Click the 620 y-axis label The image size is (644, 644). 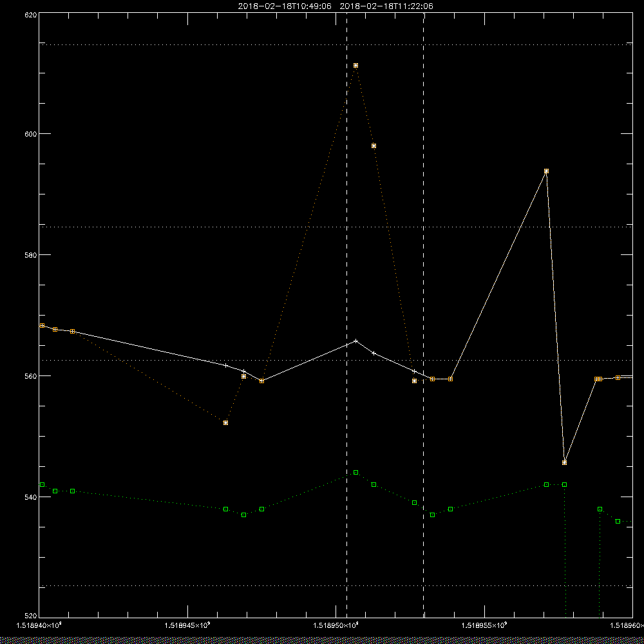point(31,15)
